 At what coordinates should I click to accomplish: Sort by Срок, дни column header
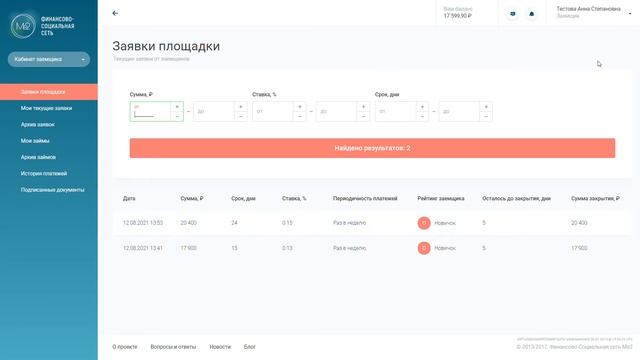pos(243,198)
